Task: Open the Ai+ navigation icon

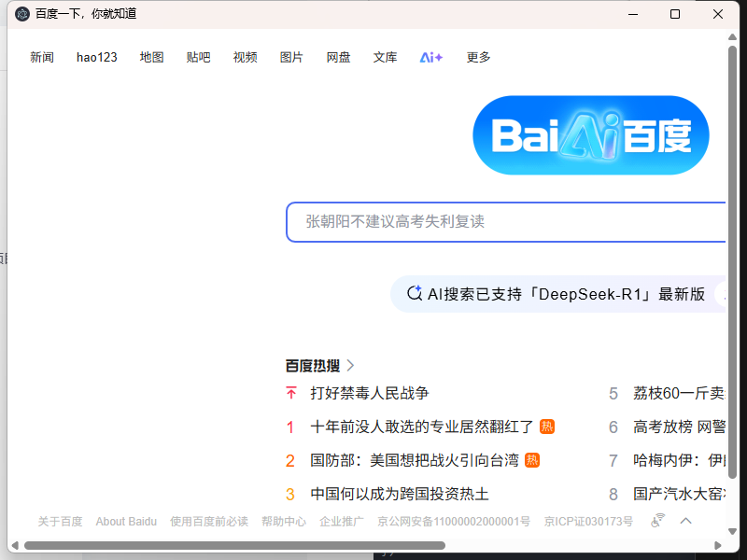Action: coord(431,58)
